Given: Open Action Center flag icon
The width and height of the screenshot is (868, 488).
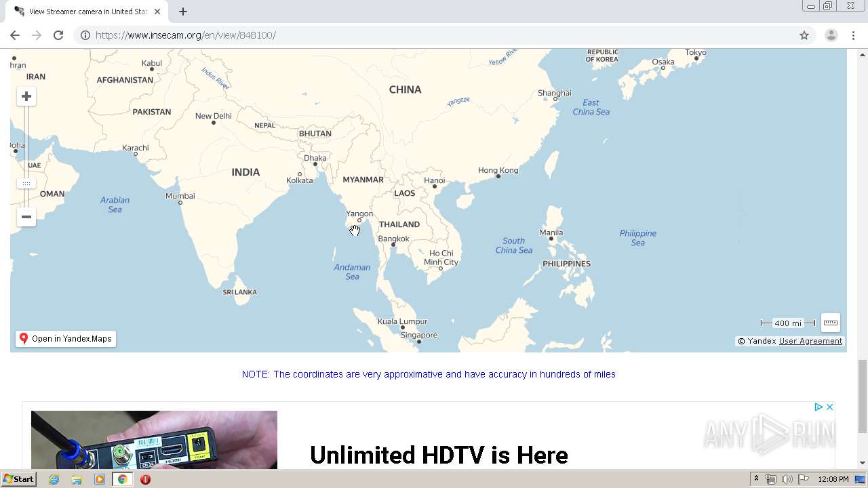Looking at the screenshot, I should click(x=804, y=479).
